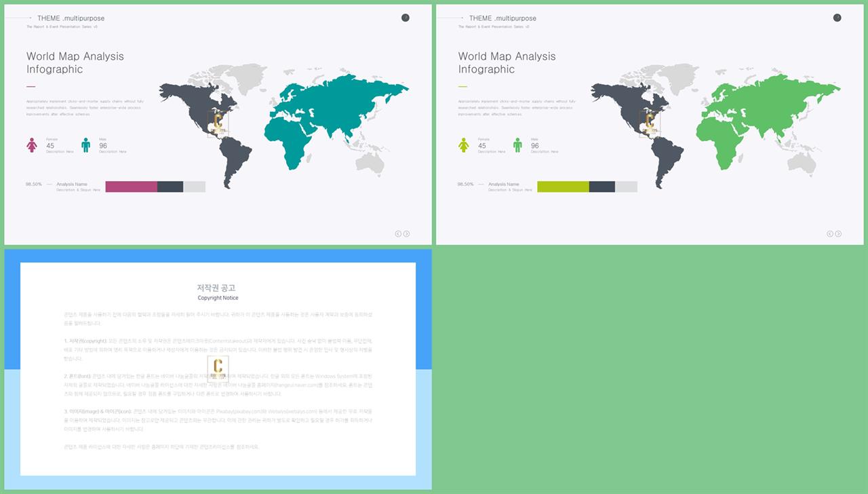Screen dimensions: 868x494
Task: Click "Analysis Name" label on teal-map slide
Action: [x=72, y=184]
